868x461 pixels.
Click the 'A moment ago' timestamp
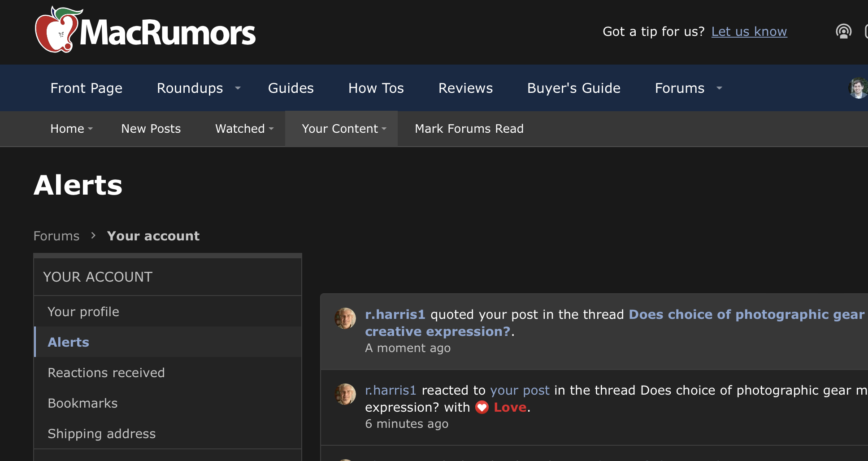(408, 348)
